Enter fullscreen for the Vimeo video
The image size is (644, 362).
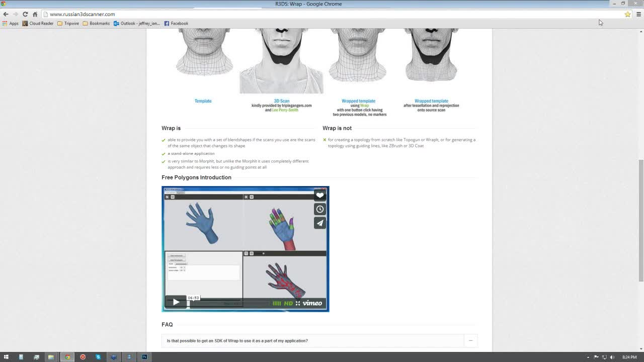pos(298,303)
